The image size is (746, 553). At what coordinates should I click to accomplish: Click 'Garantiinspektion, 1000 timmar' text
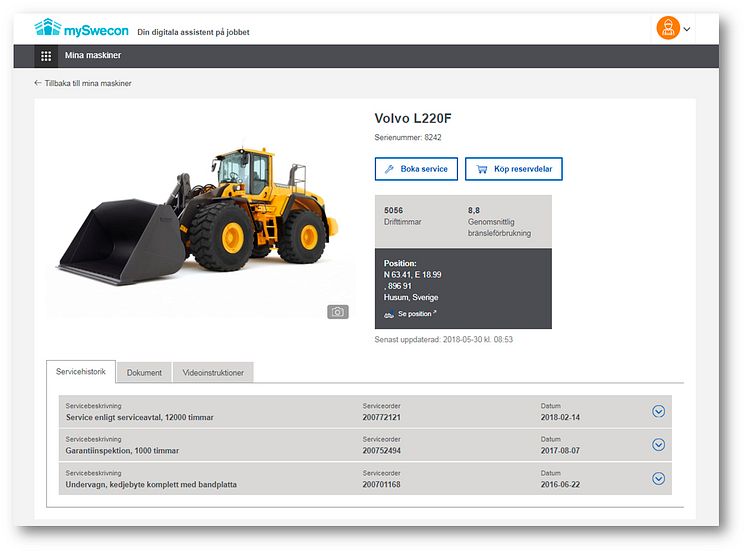[x=122, y=451]
